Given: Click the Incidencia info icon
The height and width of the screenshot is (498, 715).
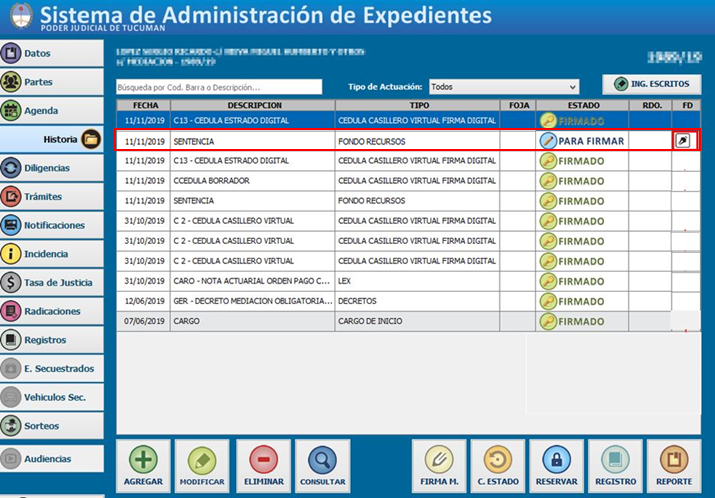Looking at the screenshot, I should tap(11, 254).
